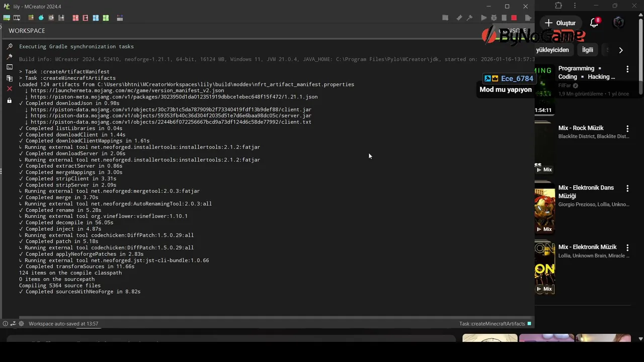Click 'Executing Gradle synchronization tasks' console header
Screen dimensions: 644x362
pyautogui.click(x=76, y=46)
